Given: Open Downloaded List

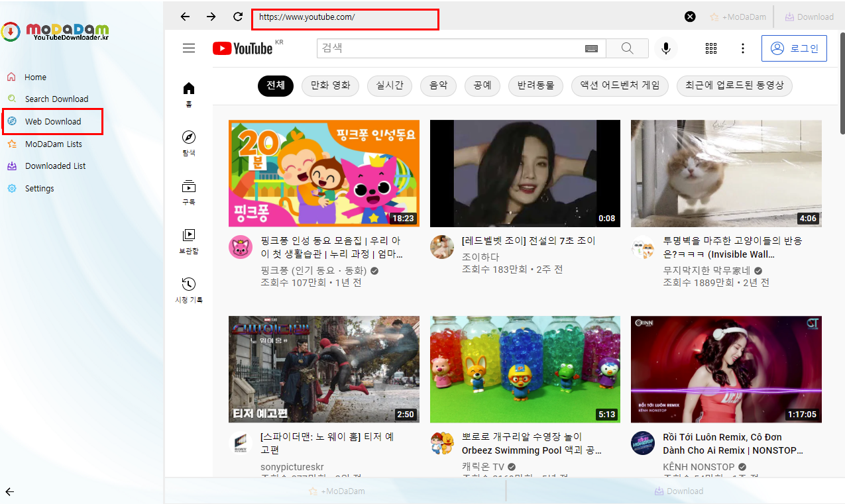Looking at the screenshot, I should [55, 166].
